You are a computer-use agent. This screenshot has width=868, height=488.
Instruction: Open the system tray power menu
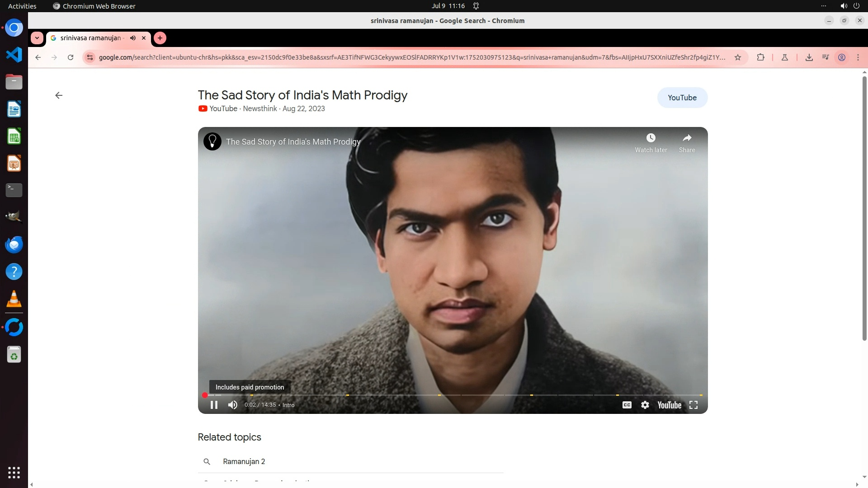coord(856,6)
